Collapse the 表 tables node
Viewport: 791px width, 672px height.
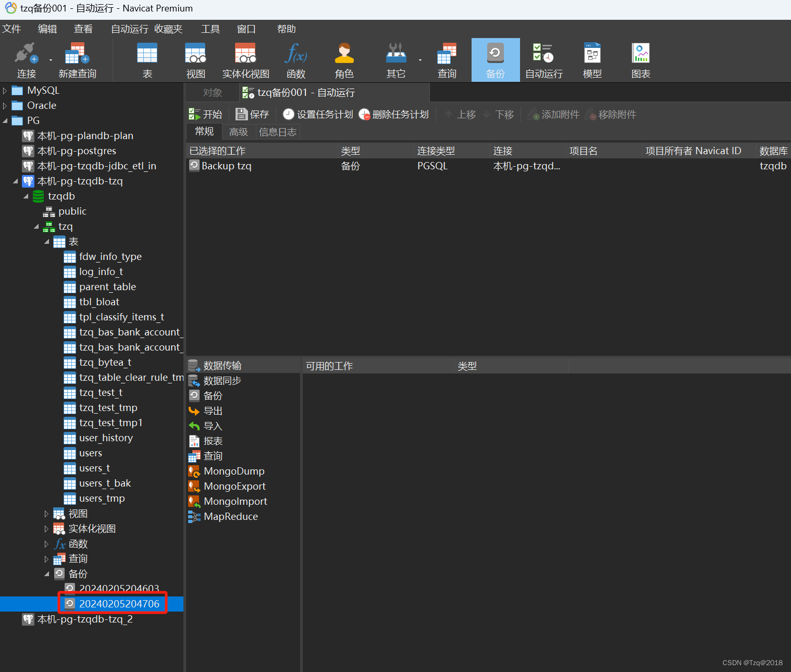(x=46, y=242)
